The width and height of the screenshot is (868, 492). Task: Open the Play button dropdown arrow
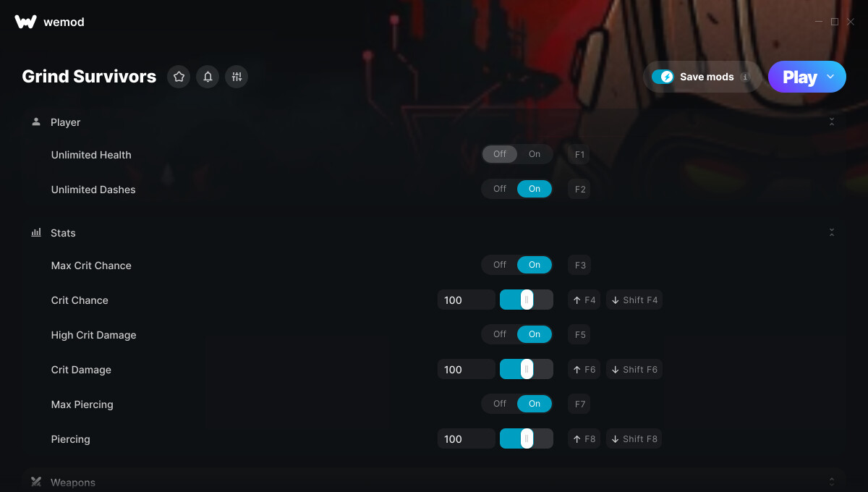(x=830, y=77)
